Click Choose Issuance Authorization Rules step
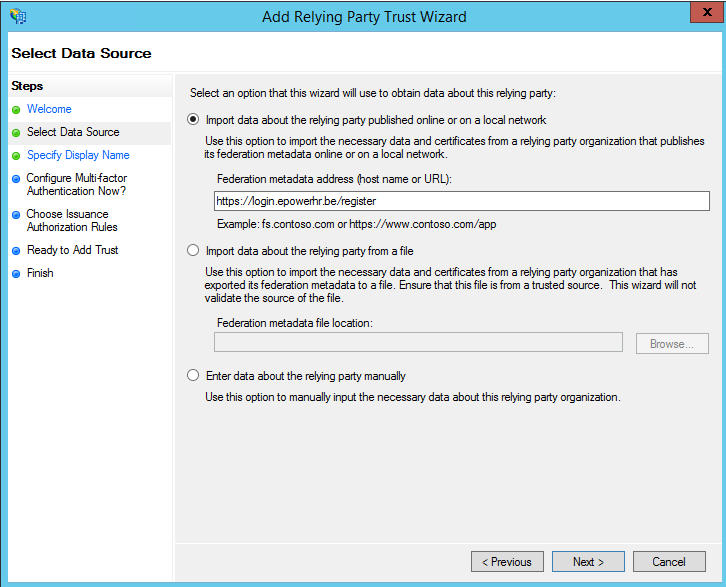Screen dimensions: 726x587 (x=72, y=220)
